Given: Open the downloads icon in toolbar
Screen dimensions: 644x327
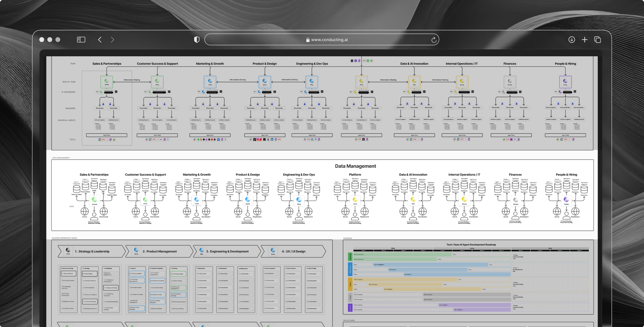Looking at the screenshot, I should pos(571,39).
